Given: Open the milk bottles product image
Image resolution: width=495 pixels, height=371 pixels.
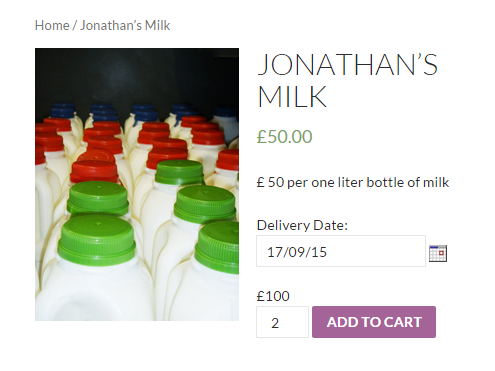Looking at the screenshot, I should click(x=137, y=184).
